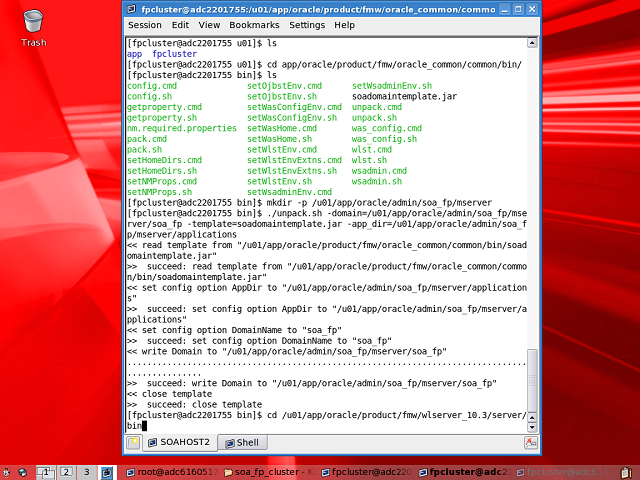Viewport: 640px width, 480px height.
Task: Click the new session icon beside SOAHOST2
Action: (x=133, y=443)
